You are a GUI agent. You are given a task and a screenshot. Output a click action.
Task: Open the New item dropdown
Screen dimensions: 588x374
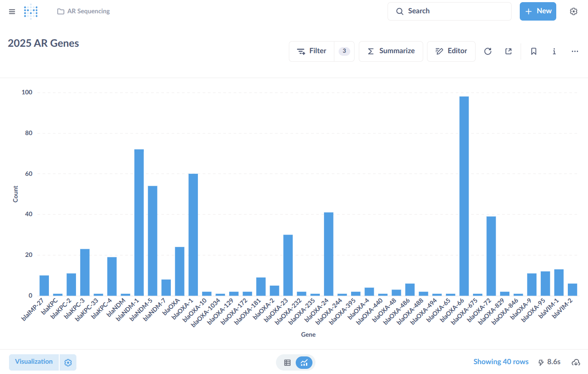click(538, 12)
